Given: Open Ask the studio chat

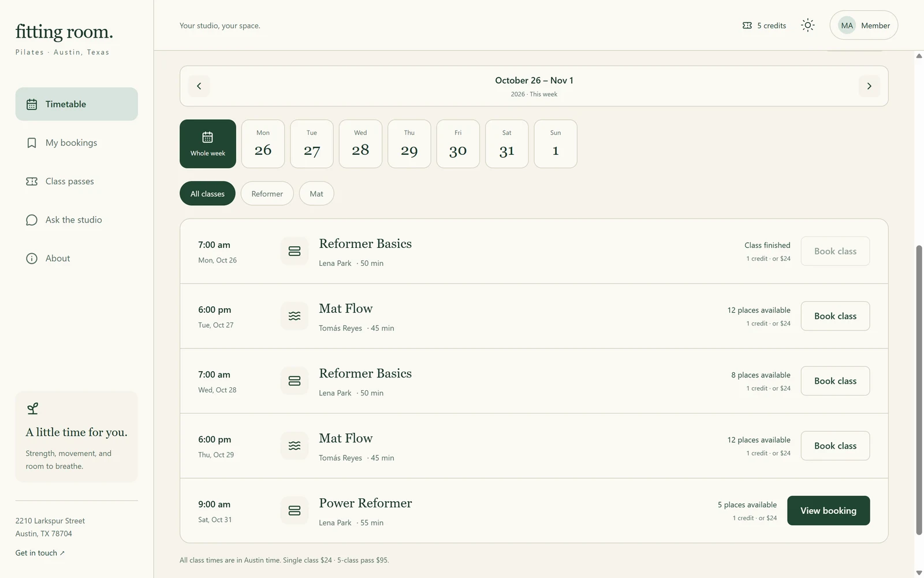Looking at the screenshot, I should [x=77, y=220].
